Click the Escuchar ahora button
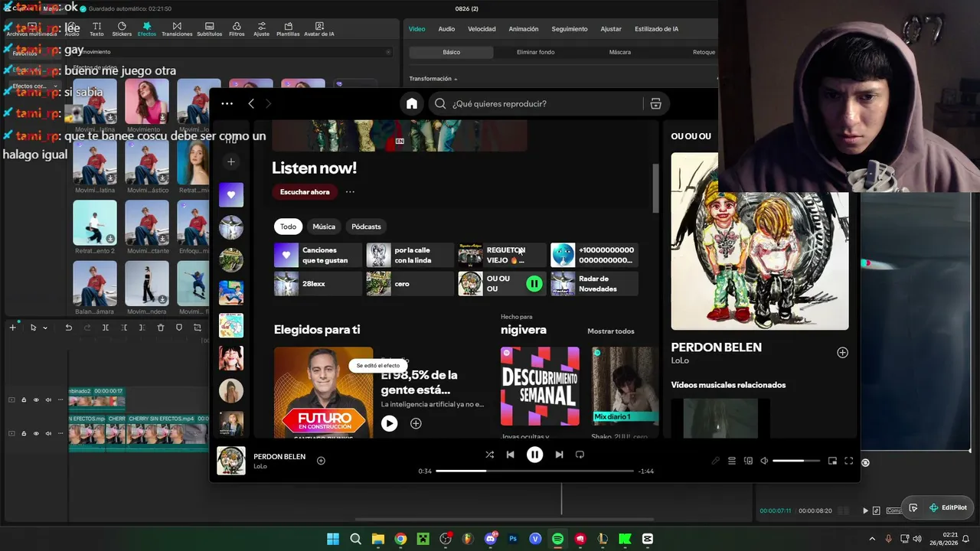 305,192
